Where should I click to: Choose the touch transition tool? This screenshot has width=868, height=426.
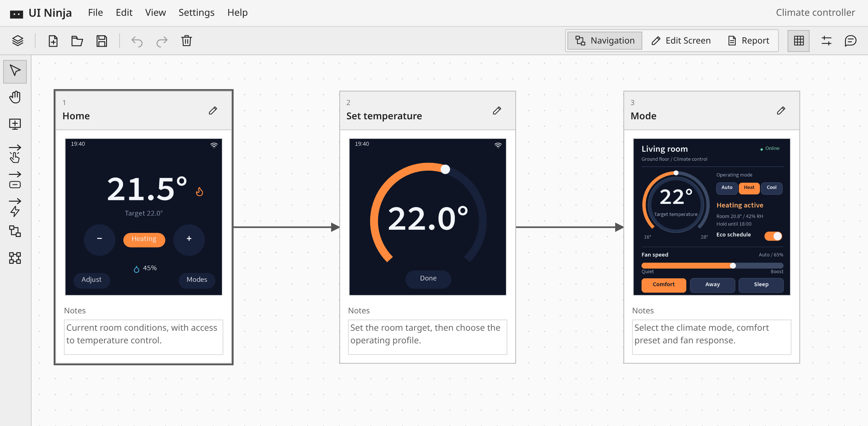click(x=15, y=153)
